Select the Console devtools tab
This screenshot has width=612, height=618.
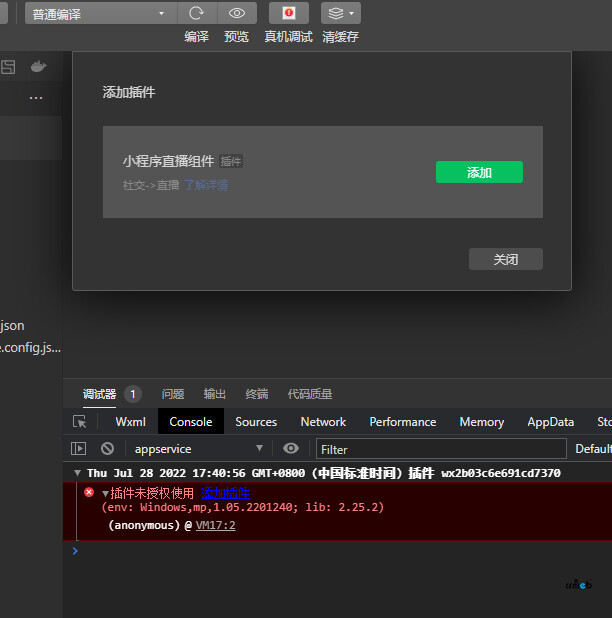[x=191, y=422]
